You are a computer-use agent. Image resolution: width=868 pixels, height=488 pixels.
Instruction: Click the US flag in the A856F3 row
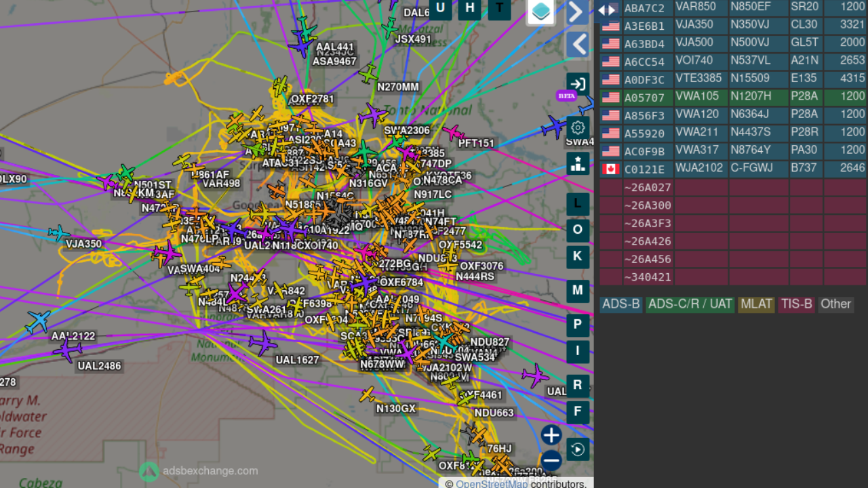pos(611,115)
